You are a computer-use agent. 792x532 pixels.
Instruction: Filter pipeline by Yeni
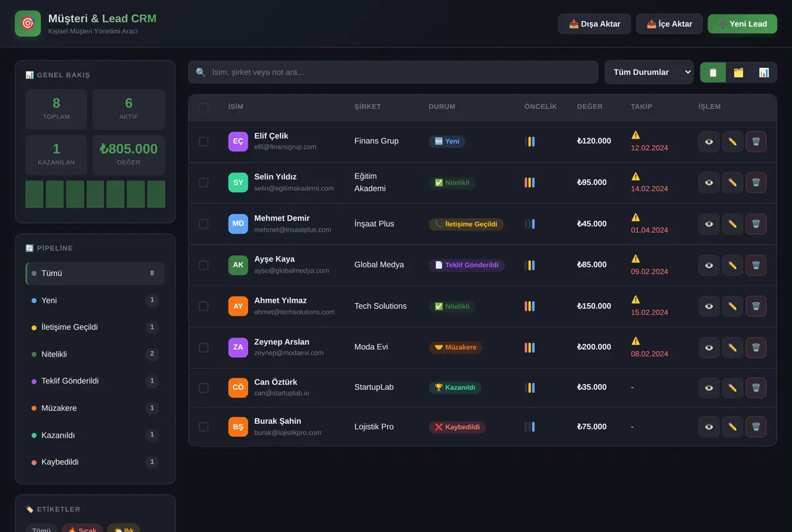(x=95, y=300)
